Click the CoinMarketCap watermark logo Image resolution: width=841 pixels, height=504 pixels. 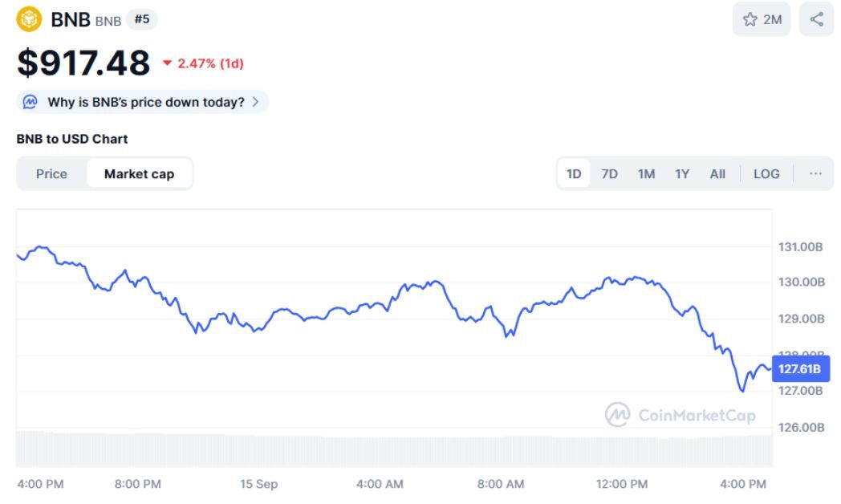[617, 414]
